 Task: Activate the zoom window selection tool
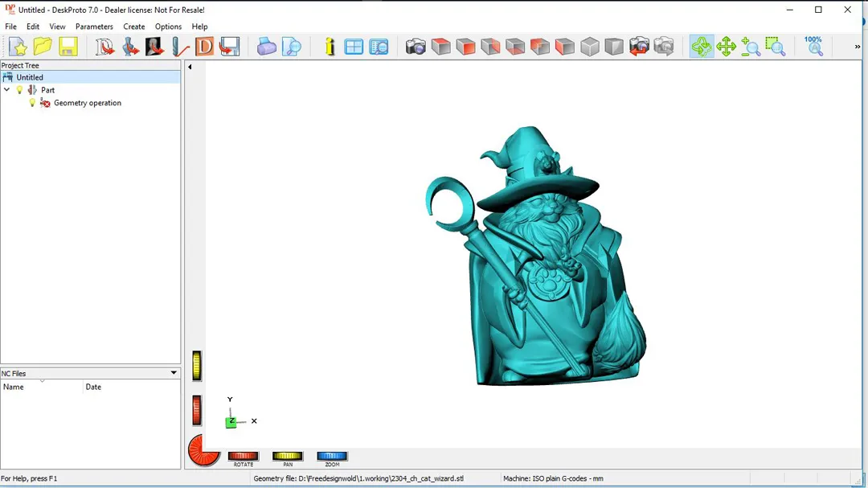776,47
